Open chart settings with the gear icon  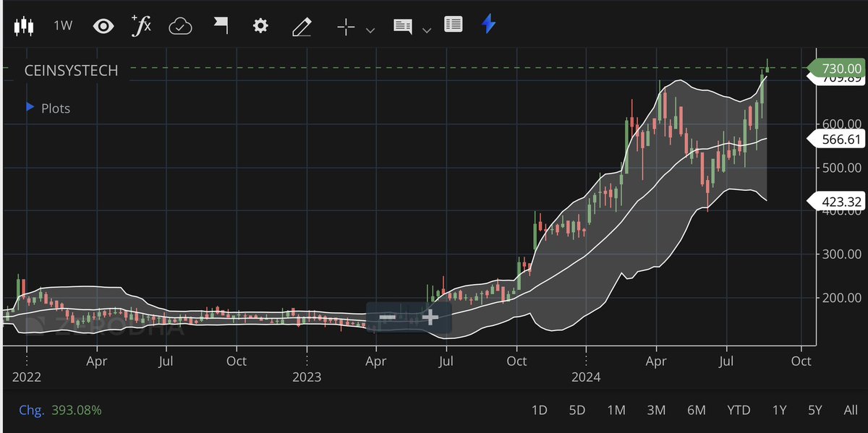pos(260,25)
